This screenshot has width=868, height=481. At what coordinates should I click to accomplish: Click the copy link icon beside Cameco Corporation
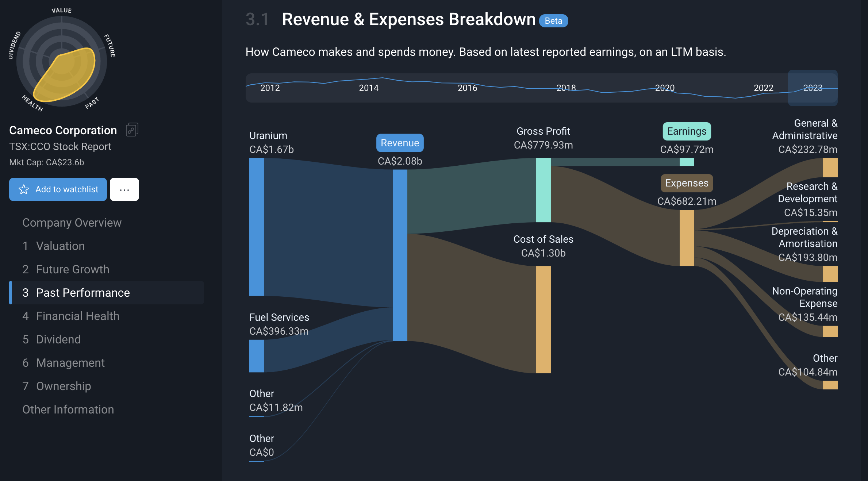[x=132, y=130]
